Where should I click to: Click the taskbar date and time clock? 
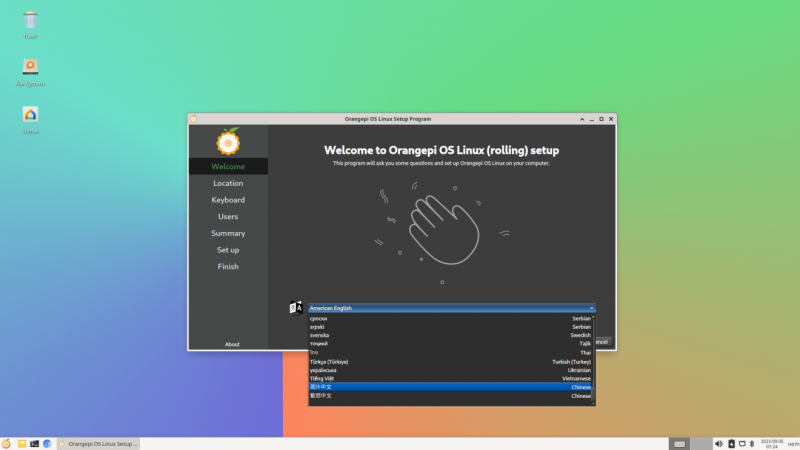coord(771,444)
